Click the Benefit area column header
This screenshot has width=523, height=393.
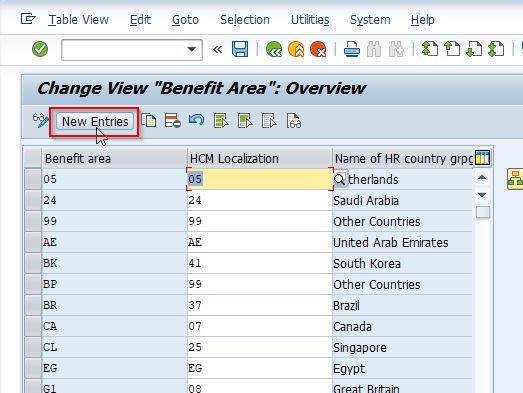114,158
